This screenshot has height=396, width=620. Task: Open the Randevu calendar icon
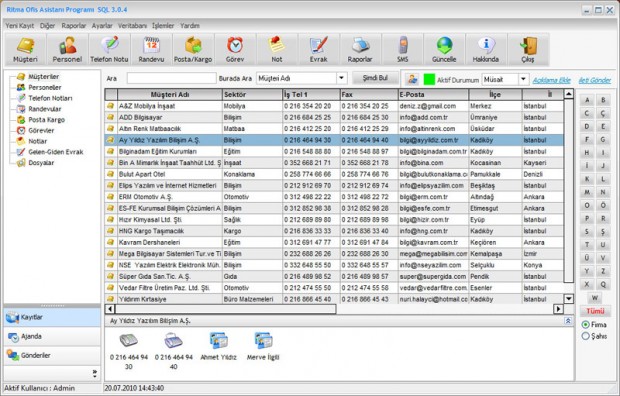pos(151,49)
